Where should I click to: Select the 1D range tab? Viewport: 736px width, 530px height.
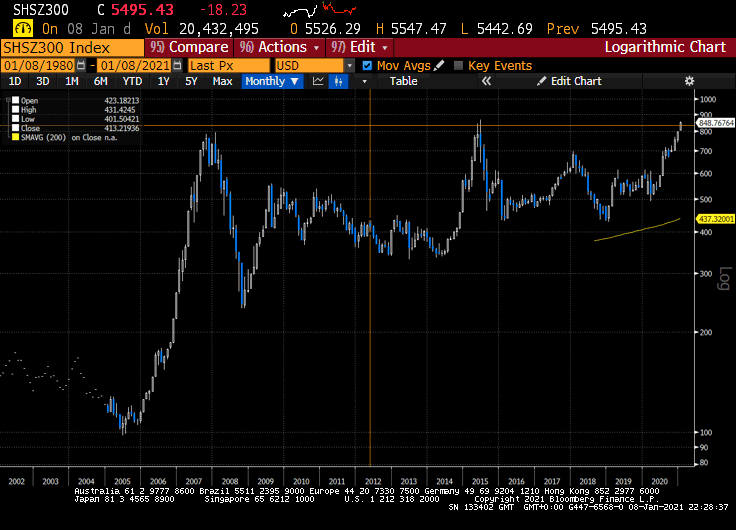(x=15, y=81)
